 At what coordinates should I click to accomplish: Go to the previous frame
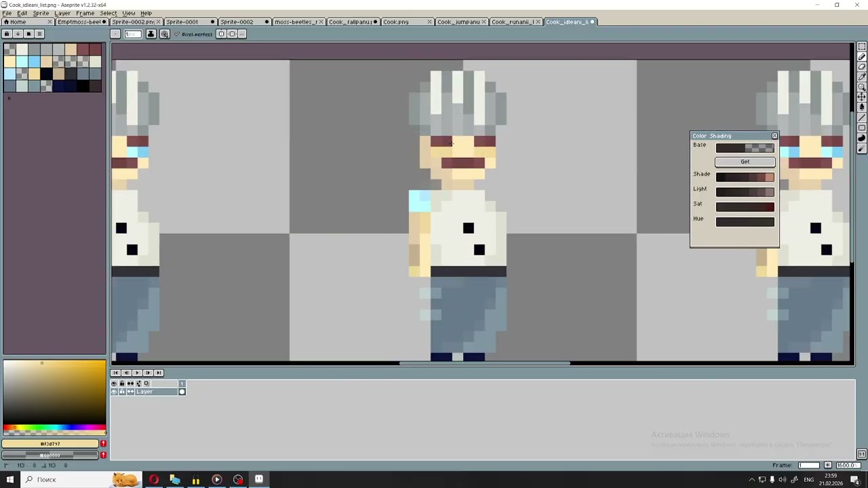(126, 373)
